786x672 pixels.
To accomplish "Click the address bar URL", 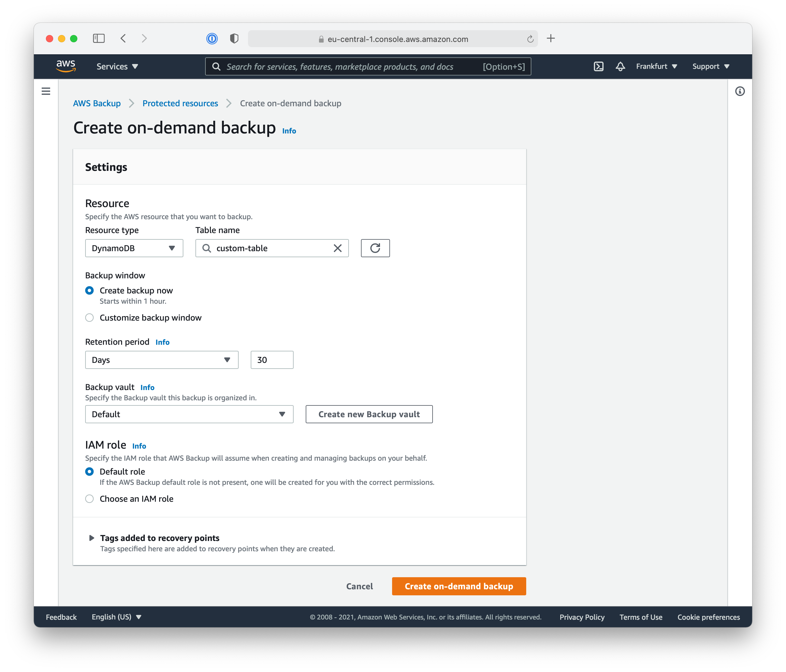I will [x=398, y=39].
